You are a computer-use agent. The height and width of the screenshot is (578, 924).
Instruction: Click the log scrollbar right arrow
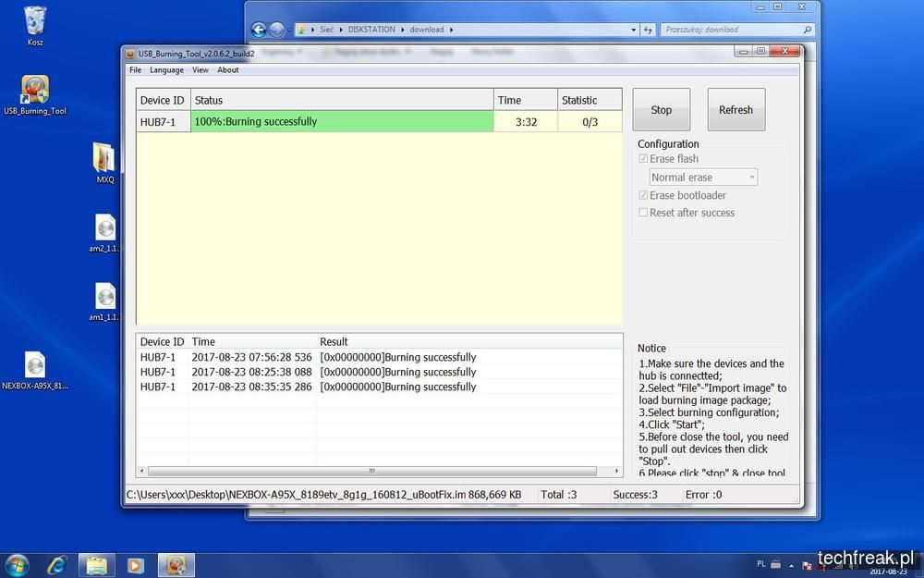[616, 471]
